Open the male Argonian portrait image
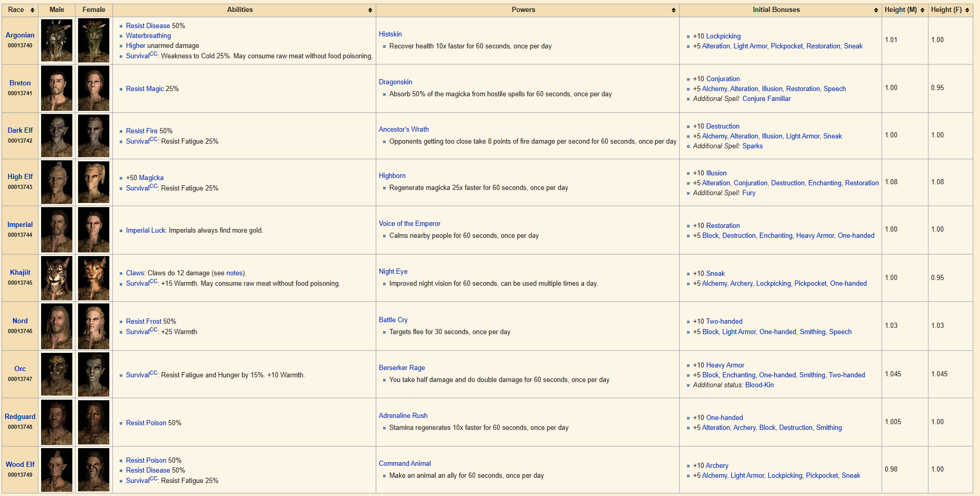The height and width of the screenshot is (496, 980). point(57,41)
